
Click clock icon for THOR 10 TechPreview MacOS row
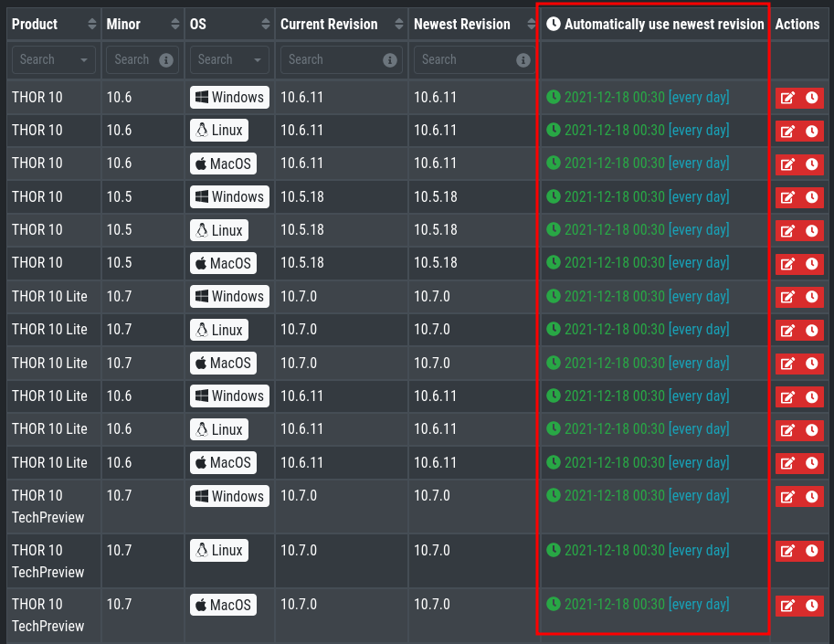pos(811,606)
